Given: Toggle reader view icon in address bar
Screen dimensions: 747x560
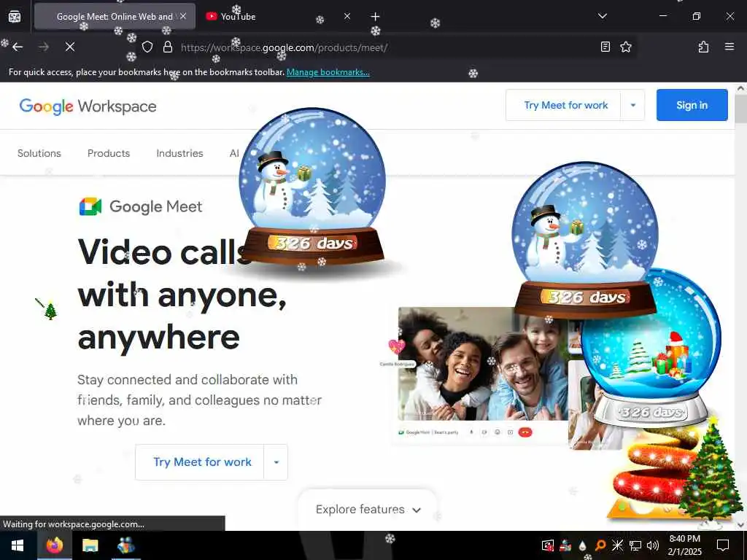Looking at the screenshot, I should [x=605, y=47].
